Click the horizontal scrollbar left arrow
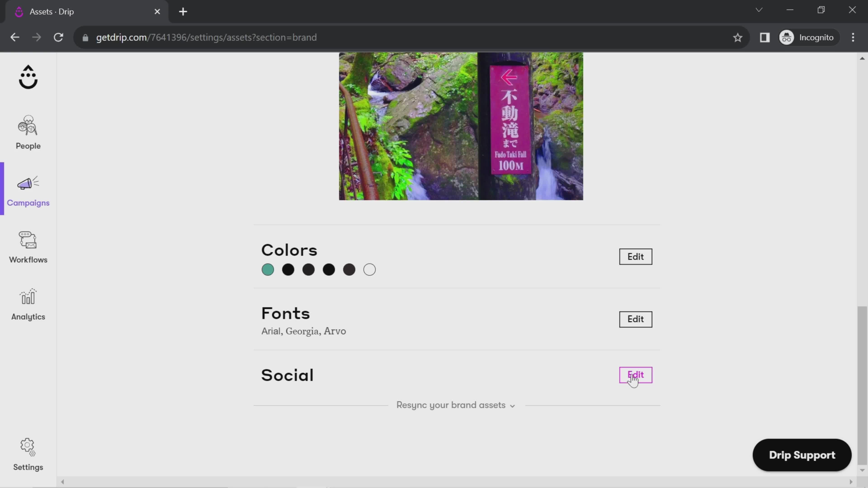The image size is (868, 488). (63, 482)
